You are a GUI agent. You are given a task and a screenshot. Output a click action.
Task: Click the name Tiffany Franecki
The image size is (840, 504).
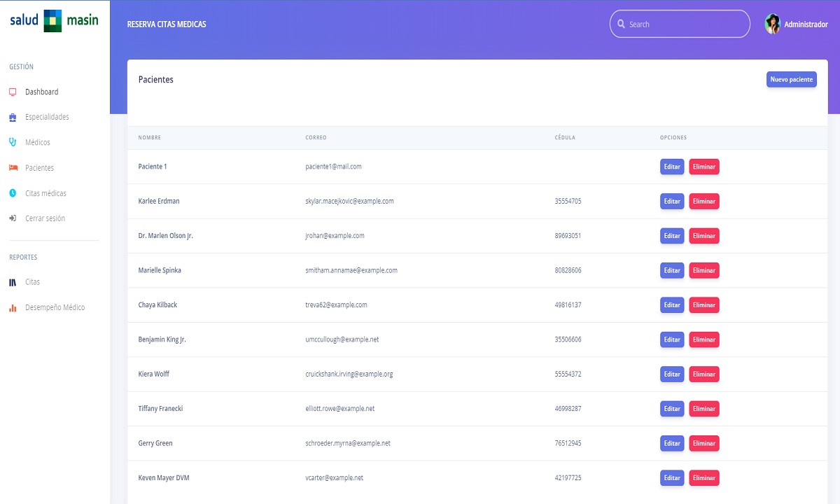pos(160,408)
